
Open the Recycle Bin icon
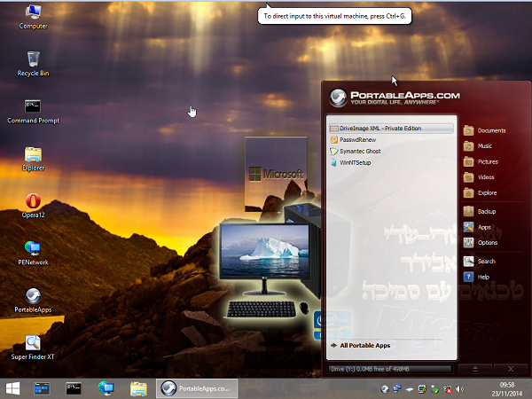[34, 64]
